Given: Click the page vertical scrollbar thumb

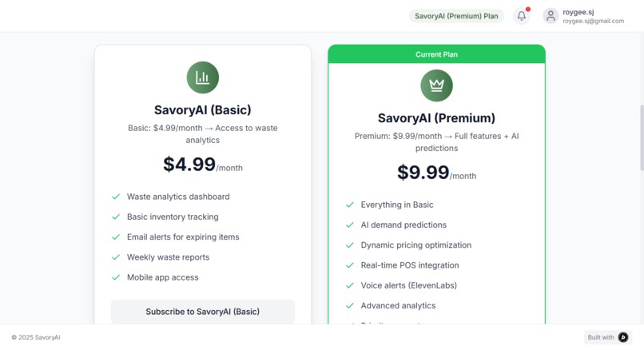Looking at the screenshot, I should 642,137.
